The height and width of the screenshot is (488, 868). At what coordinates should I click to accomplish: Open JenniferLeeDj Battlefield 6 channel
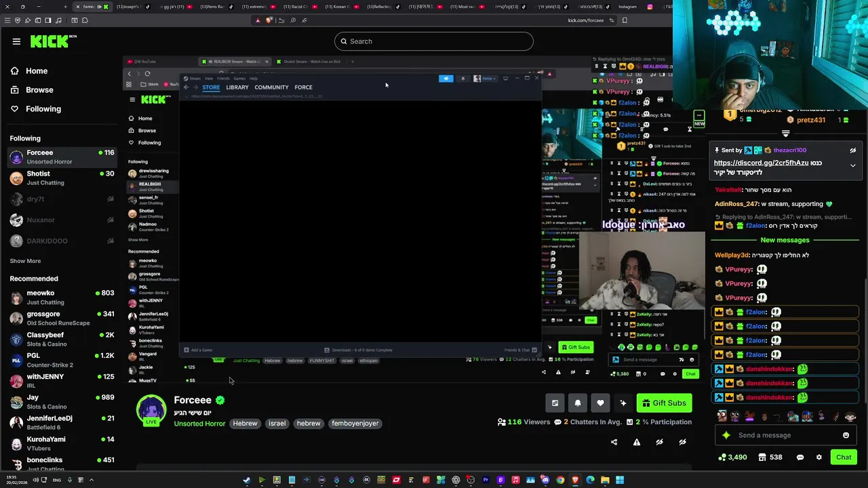click(61, 423)
